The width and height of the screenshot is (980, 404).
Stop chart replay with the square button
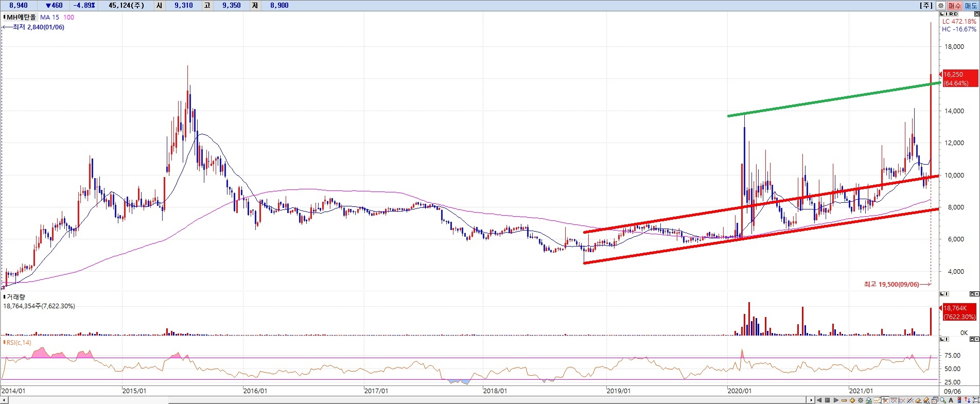pyautogui.click(x=827, y=400)
